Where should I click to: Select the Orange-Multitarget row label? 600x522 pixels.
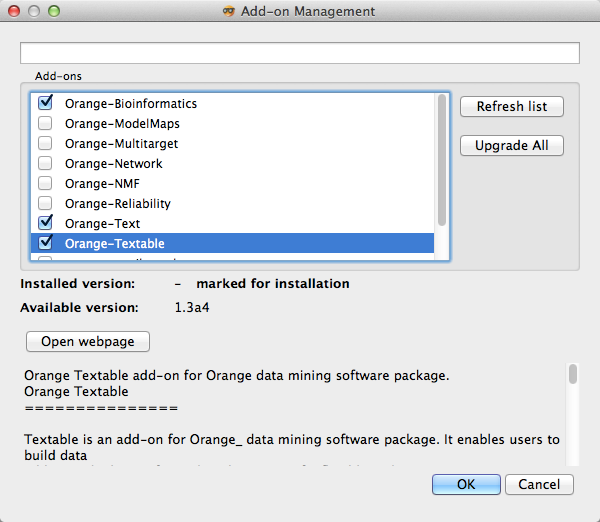tap(121, 144)
